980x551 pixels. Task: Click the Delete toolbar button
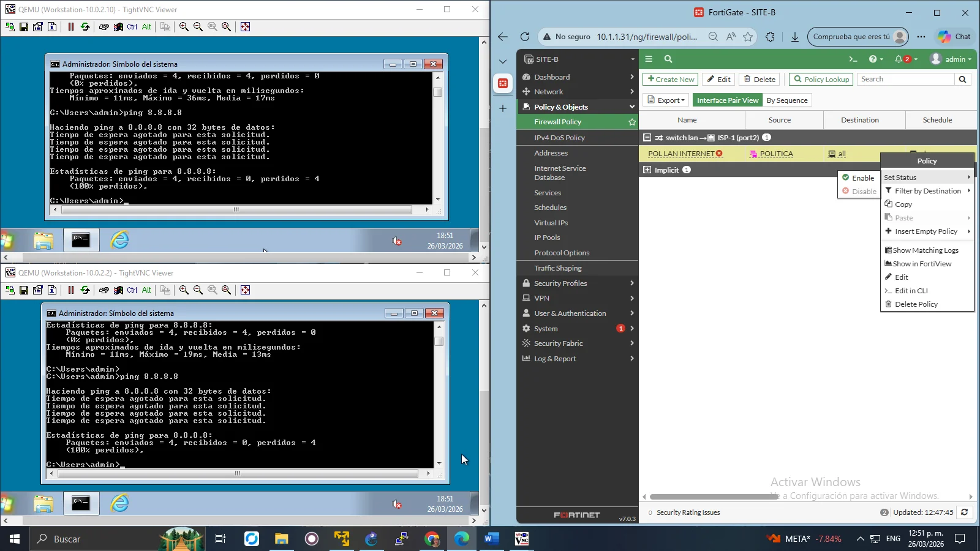(x=759, y=79)
